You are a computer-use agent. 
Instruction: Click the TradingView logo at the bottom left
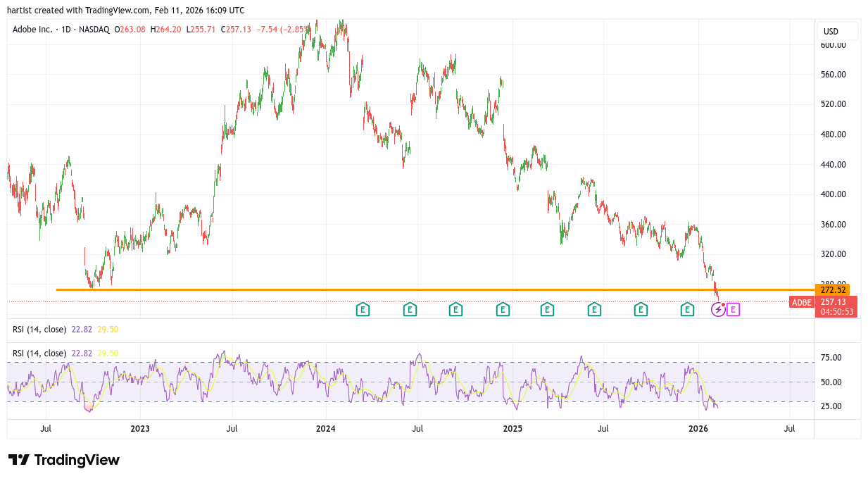click(x=64, y=460)
